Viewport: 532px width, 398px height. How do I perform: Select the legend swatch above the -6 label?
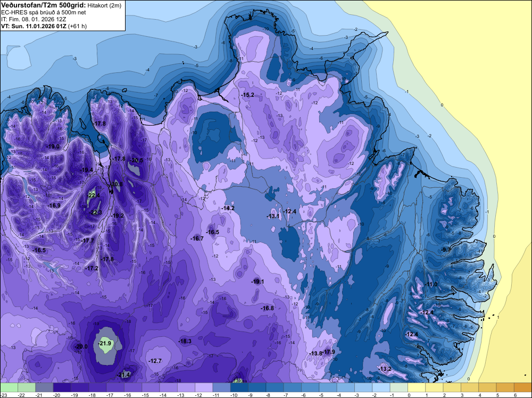coord(310,387)
